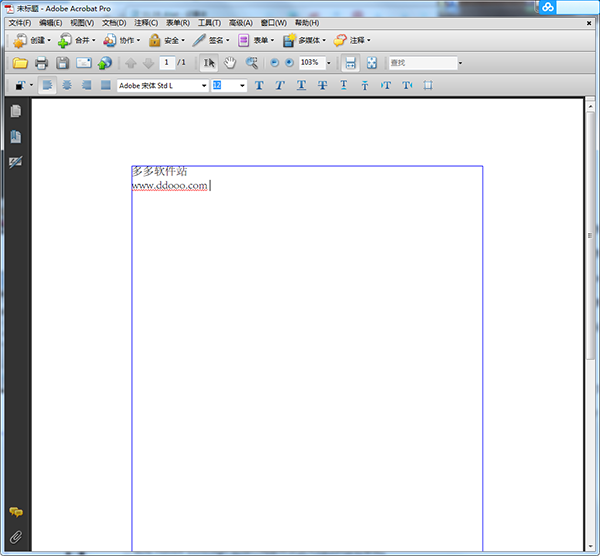The width and height of the screenshot is (600, 556).
Task: Toggle bold text formatting
Action: point(259,86)
